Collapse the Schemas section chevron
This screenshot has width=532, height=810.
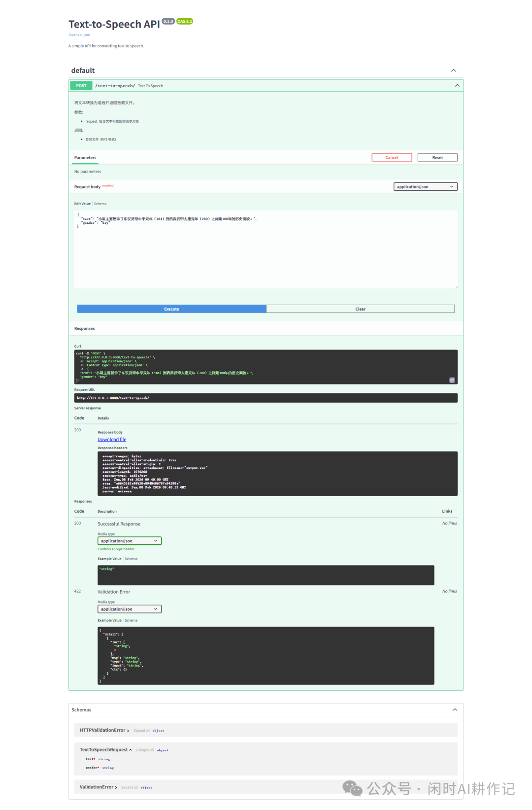click(455, 710)
